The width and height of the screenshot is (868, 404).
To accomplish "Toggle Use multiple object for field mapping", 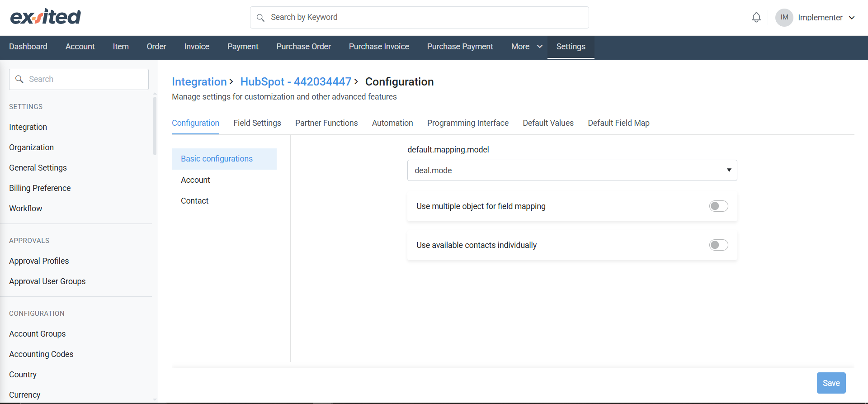I will point(718,206).
